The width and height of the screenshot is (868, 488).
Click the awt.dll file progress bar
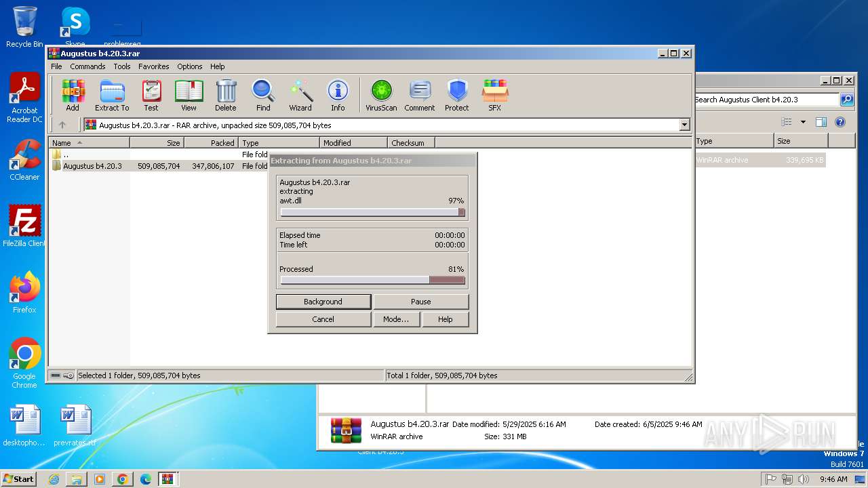[373, 212]
